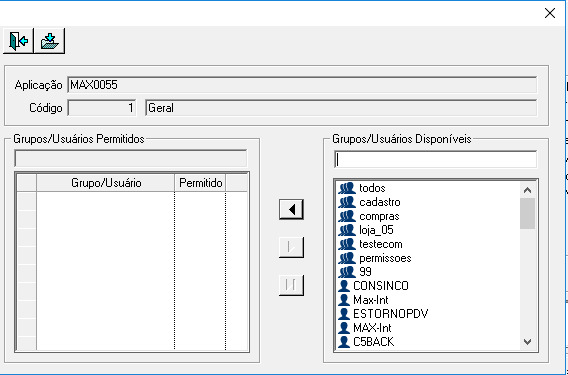
Task: Select the permissoes group
Action: tap(385, 258)
